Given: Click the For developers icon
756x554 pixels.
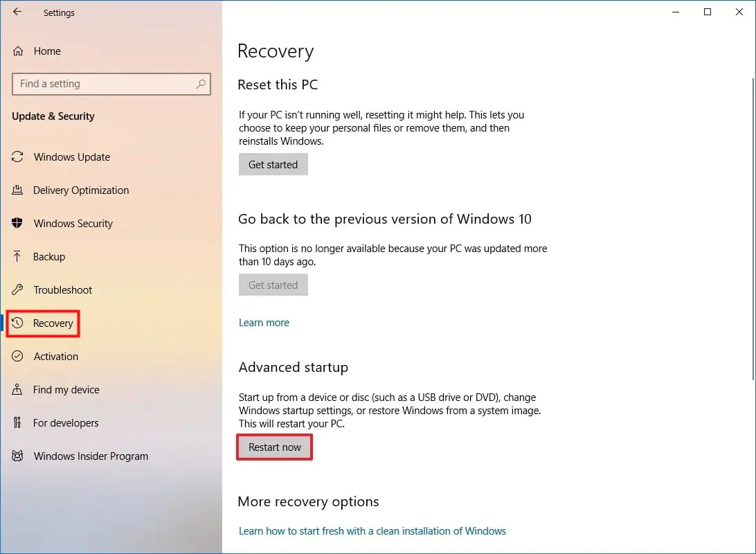Looking at the screenshot, I should coord(18,423).
